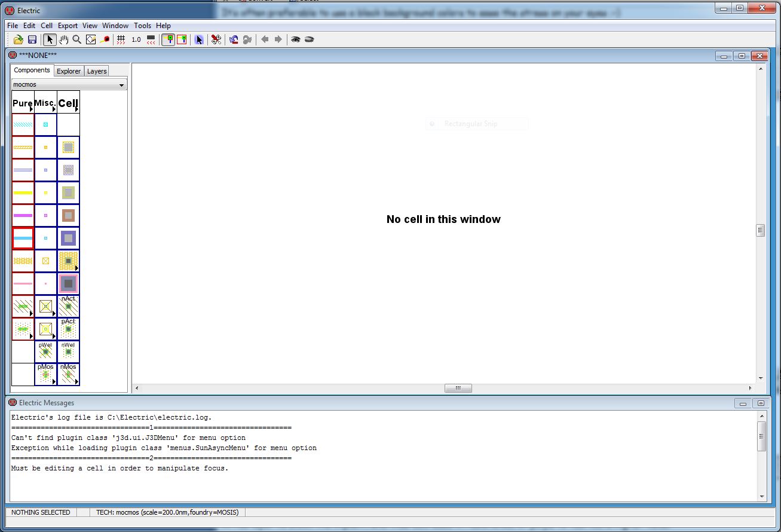Open the Window menu
This screenshot has width=781, height=532.
coord(115,26)
